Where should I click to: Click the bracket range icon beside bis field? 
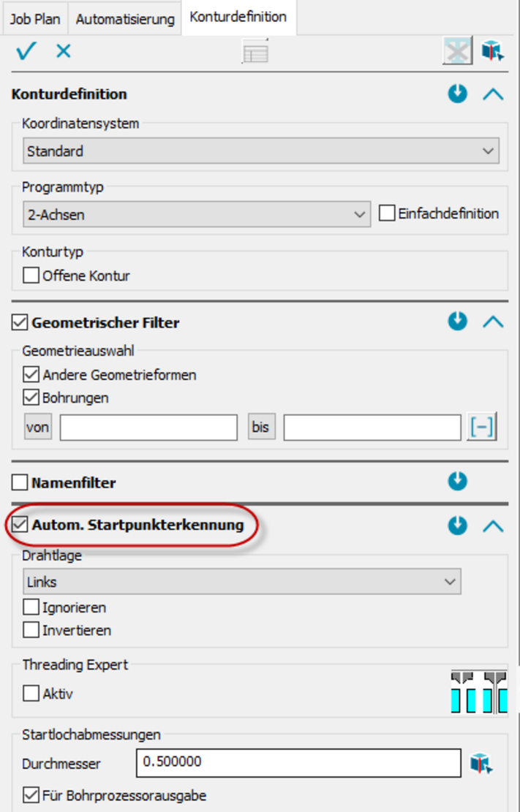coord(481,428)
